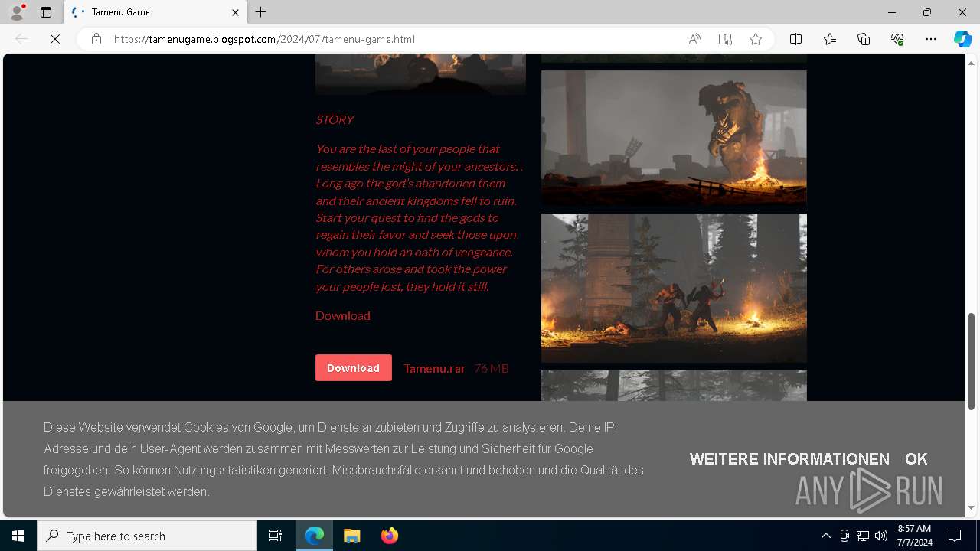Open the notification center
Image resolution: width=980 pixels, height=551 pixels.
coord(955,536)
